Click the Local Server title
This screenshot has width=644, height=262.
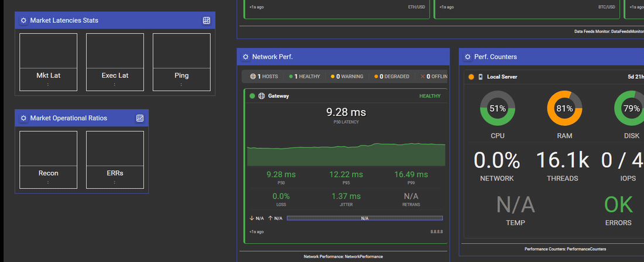(502, 77)
